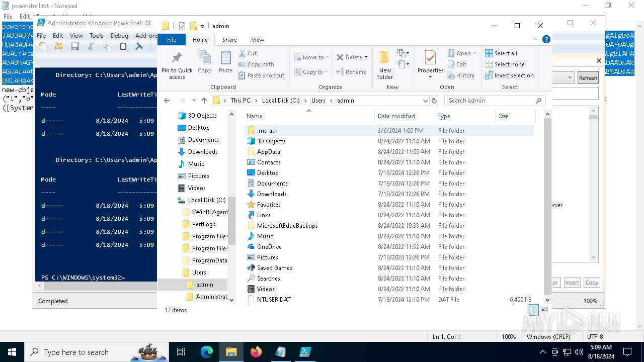This screenshot has height=362, width=644.
Task: Open Tools menu in PowerShell ISE
Action: point(97,36)
